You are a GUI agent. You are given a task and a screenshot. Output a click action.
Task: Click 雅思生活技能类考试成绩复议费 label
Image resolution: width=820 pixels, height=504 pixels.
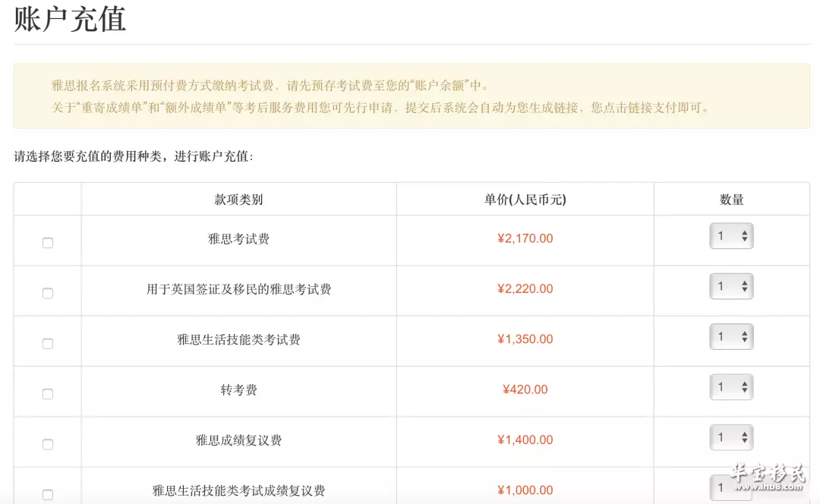point(238,490)
